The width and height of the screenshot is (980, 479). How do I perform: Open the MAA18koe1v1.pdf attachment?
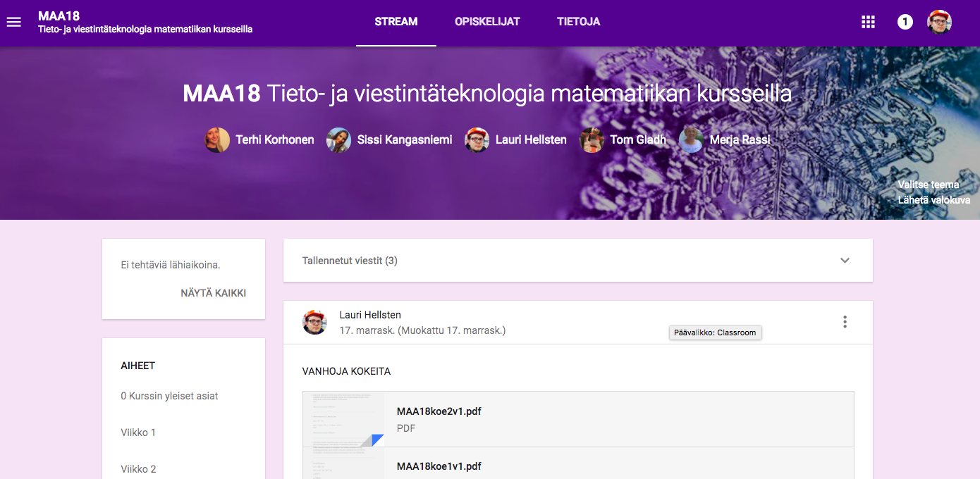578,464
